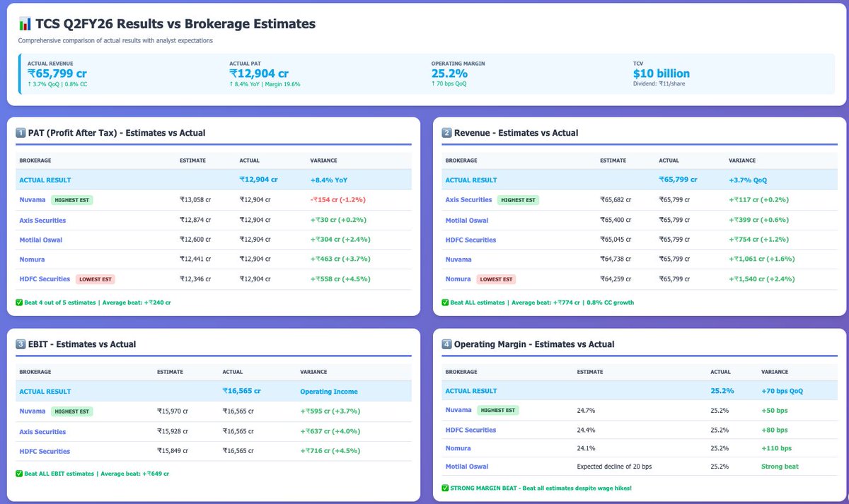The width and height of the screenshot is (849, 504).
Task: Click '+8.4% YoY' in PAT actual result row
Action: point(328,180)
